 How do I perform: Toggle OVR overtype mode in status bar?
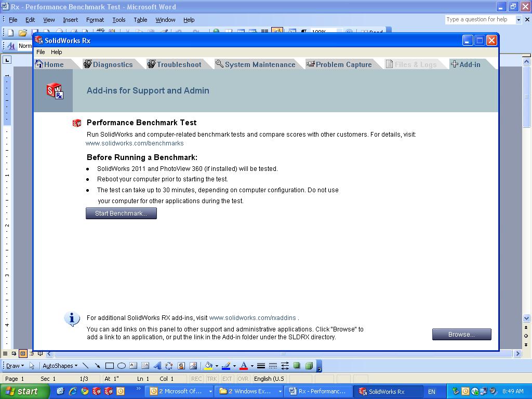(x=243, y=379)
